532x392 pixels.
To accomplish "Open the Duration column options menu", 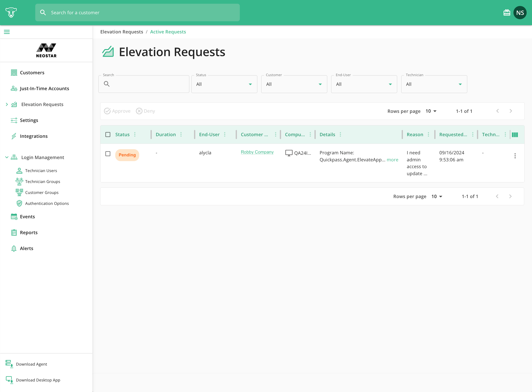I will pyautogui.click(x=181, y=135).
